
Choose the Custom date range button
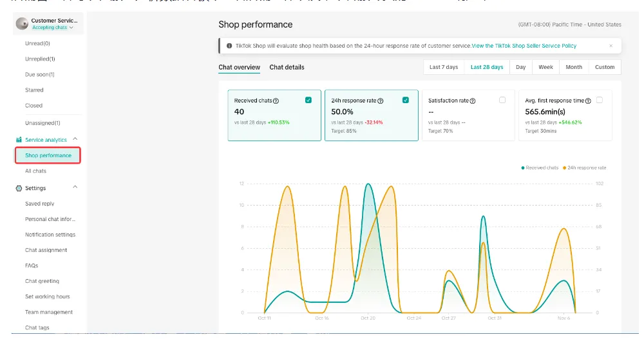point(605,67)
